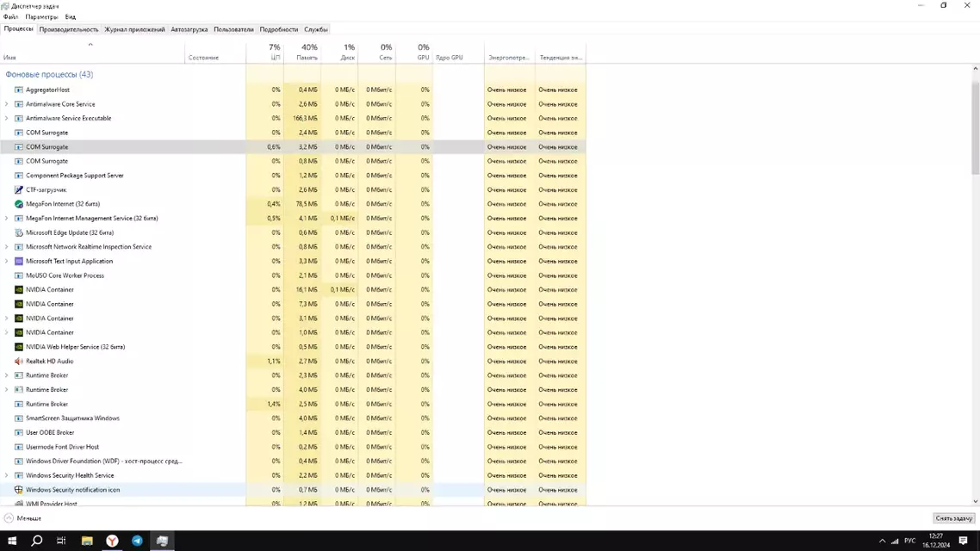This screenshot has width=980, height=551.
Task: Click the network icon in system tray
Action: pos(895,541)
